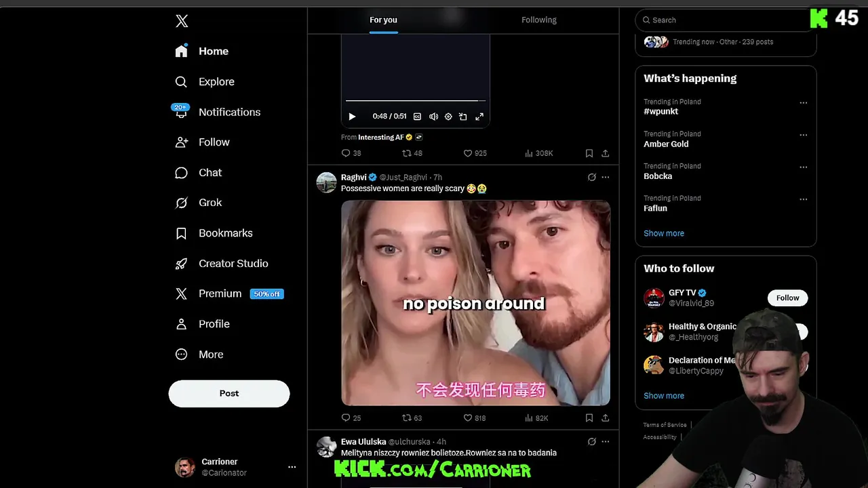Screen dimensions: 868x488
Task: Ask Grok about Ewa Ululska's post
Action: 592,442
